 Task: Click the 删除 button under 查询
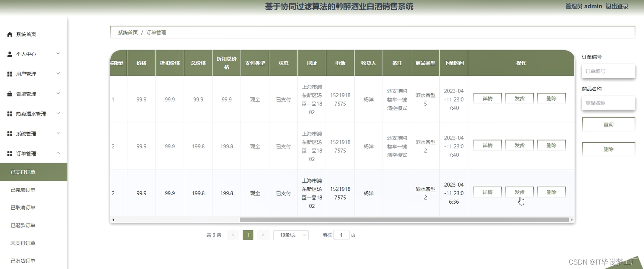pos(609,149)
